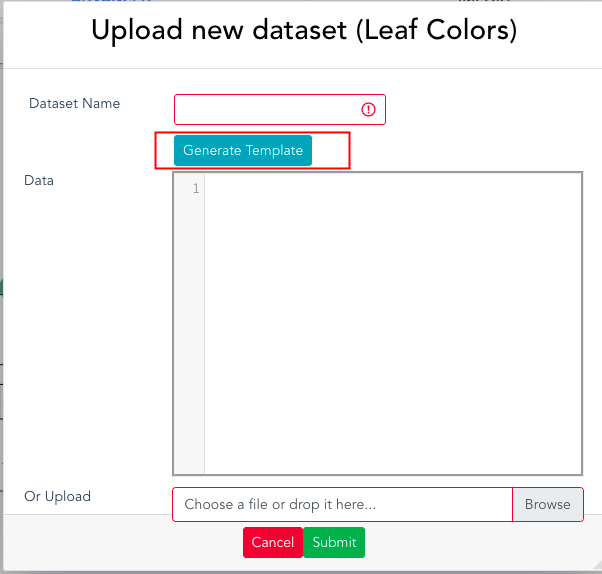Submit the new dataset
602x574 pixels.
(x=334, y=542)
